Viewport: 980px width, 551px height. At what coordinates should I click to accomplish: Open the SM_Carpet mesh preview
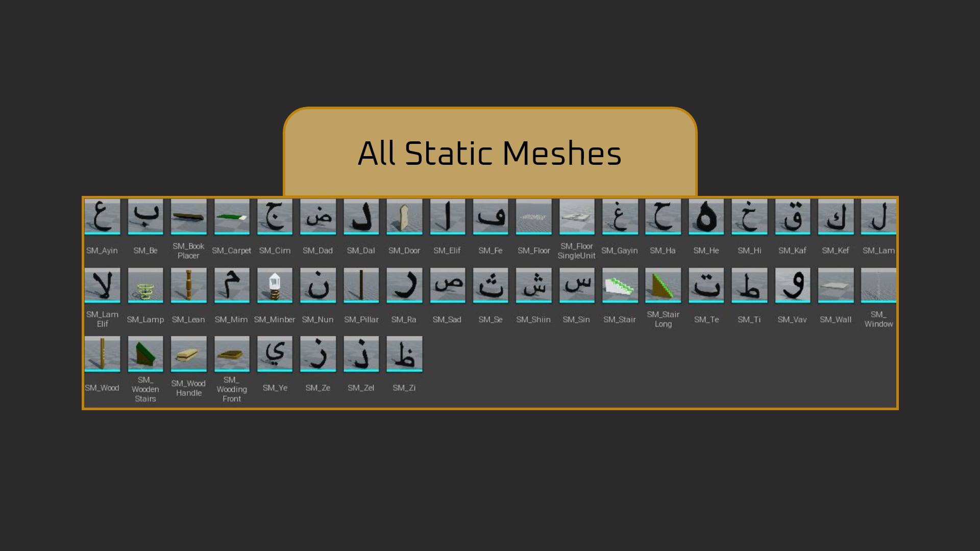pos(231,217)
